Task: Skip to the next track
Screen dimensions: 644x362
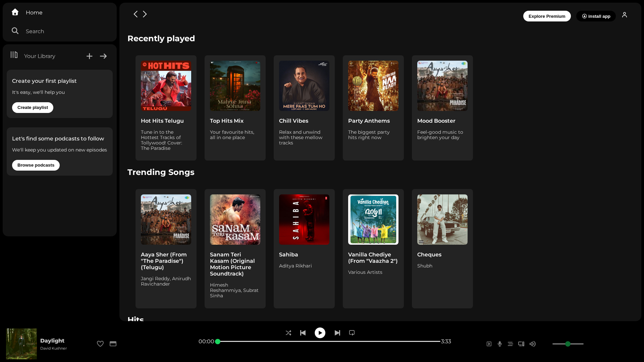Action: (x=337, y=333)
